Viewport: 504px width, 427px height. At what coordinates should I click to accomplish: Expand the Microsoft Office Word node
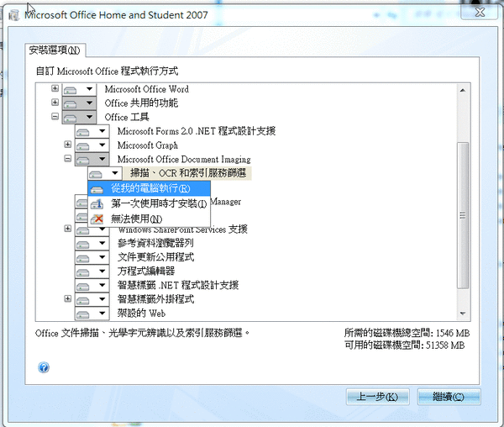[55, 88]
